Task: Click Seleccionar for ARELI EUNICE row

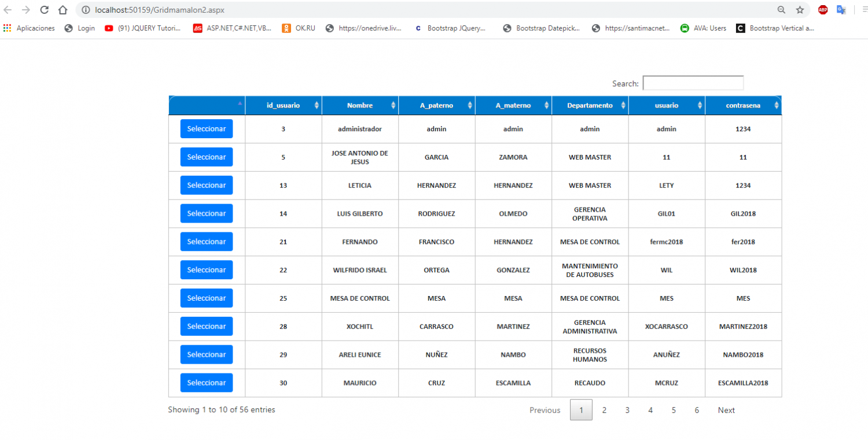Action: [207, 354]
